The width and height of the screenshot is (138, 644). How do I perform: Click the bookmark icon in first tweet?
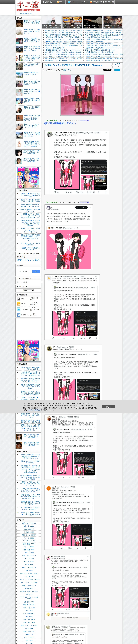coord(98,192)
